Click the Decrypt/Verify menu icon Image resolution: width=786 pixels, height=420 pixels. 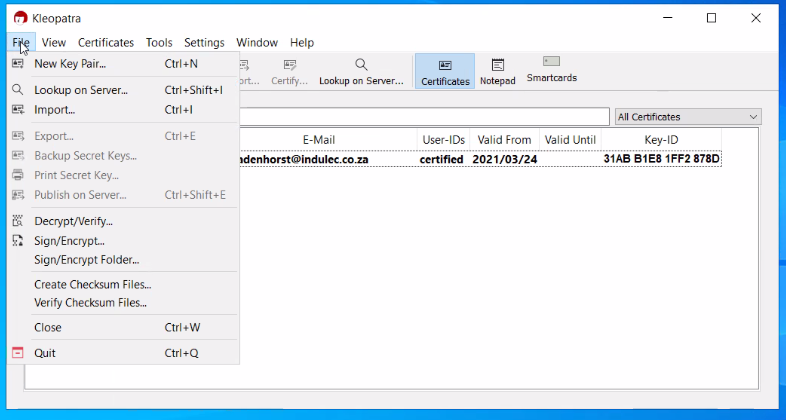click(18, 221)
